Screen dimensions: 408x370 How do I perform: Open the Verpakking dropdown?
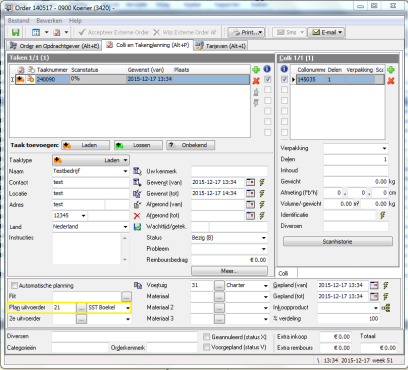point(384,148)
